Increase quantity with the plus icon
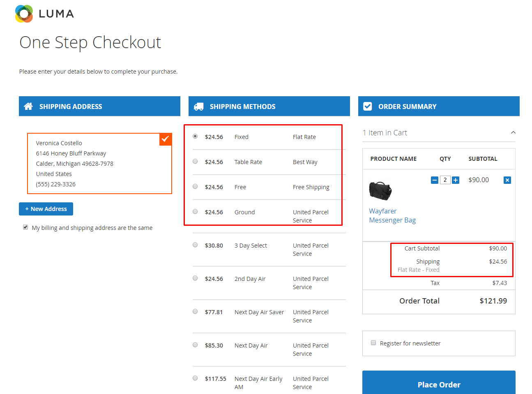 pos(456,180)
